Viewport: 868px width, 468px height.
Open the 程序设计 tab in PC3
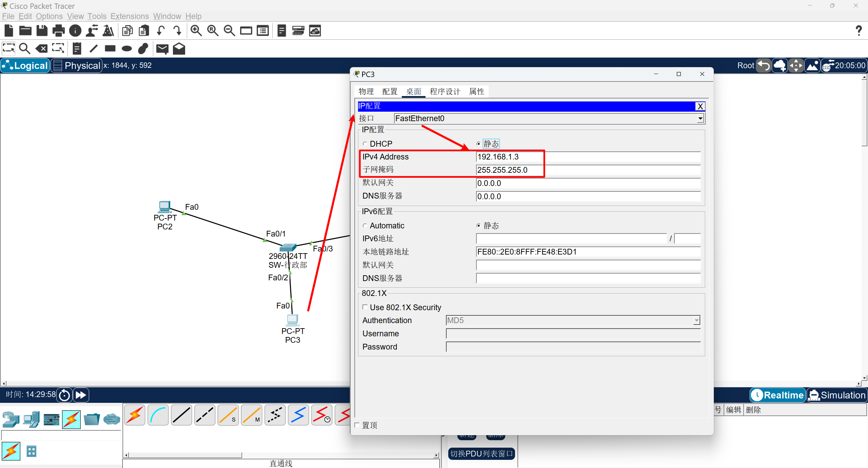[445, 92]
